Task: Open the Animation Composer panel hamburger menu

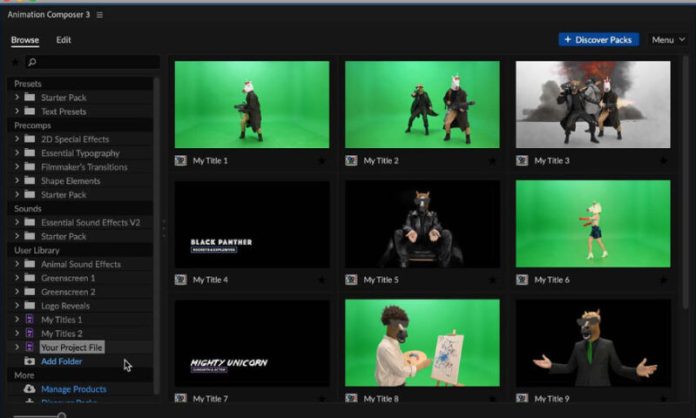Action: (x=99, y=15)
